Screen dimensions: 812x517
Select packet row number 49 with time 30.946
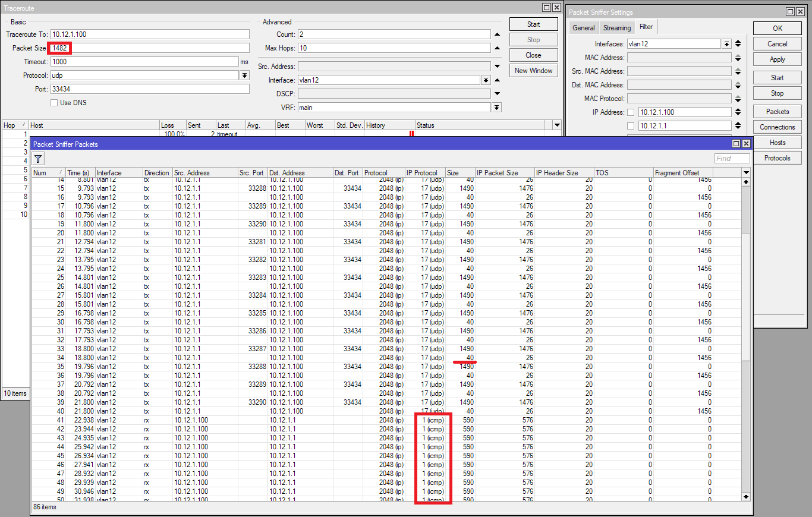(x=386, y=491)
